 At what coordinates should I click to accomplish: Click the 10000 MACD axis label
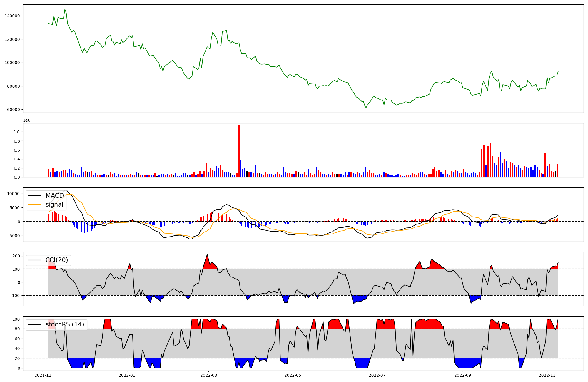14,194
